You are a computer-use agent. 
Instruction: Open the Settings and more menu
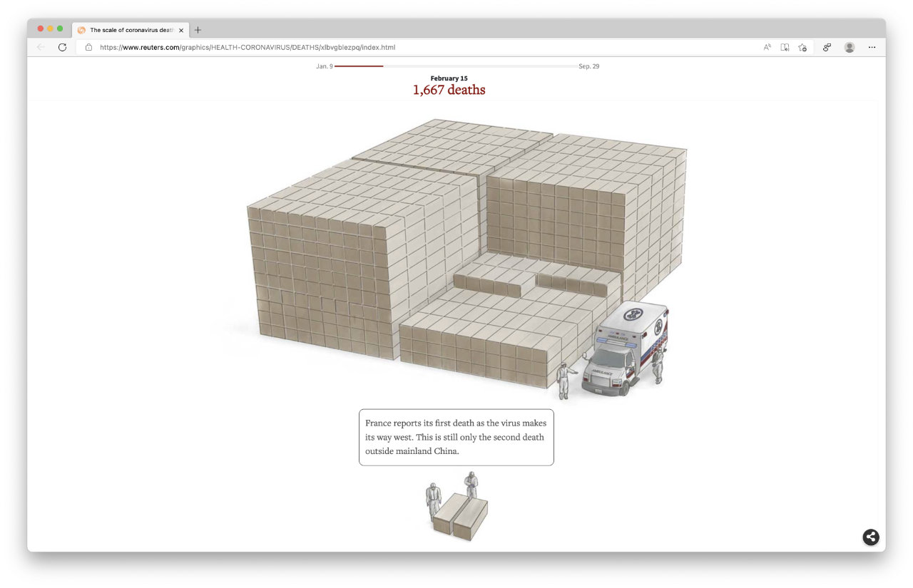tap(872, 47)
